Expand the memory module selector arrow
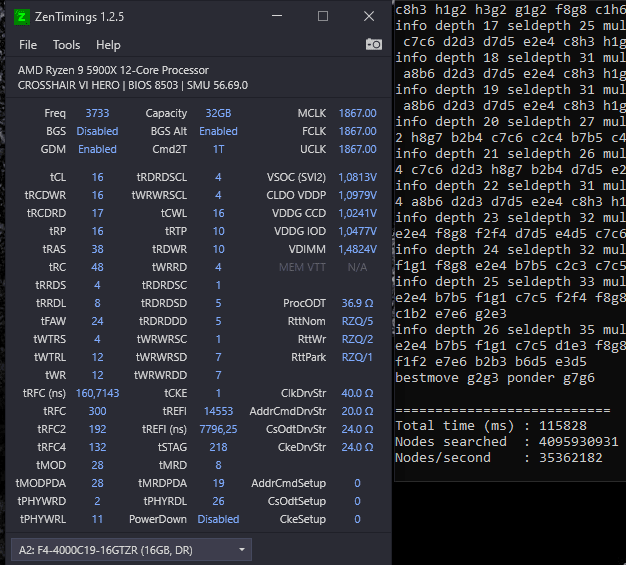626x565 pixels. click(242, 549)
